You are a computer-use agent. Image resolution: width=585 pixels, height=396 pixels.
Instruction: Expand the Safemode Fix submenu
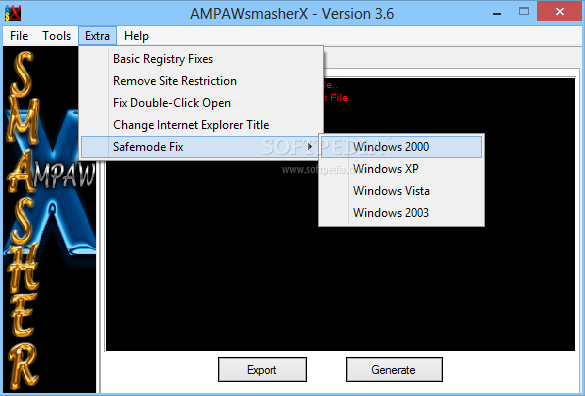coord(202,147)
